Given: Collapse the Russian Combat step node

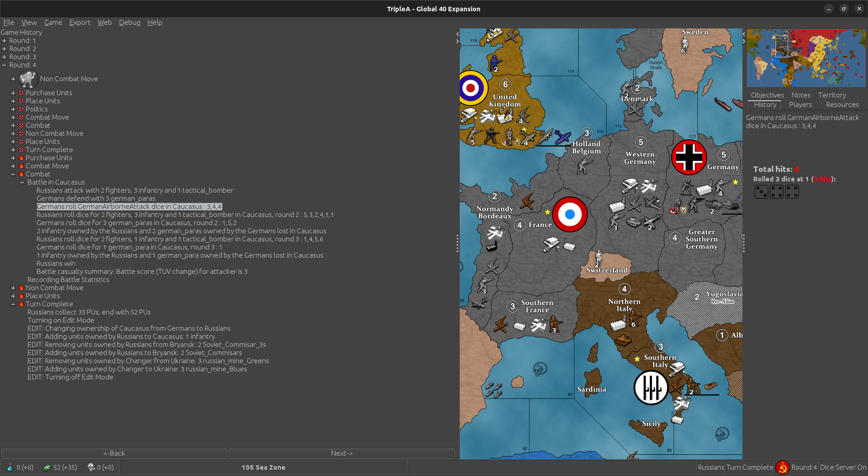Looking at the screenshot, I should tap(13, 174).
